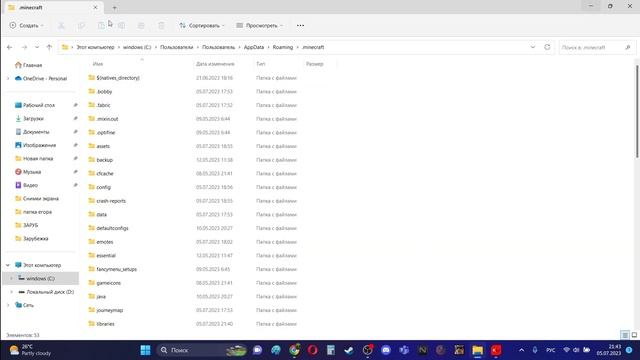
Task: Open the Просмотреть view dropdown
Action: pos(260,25)
